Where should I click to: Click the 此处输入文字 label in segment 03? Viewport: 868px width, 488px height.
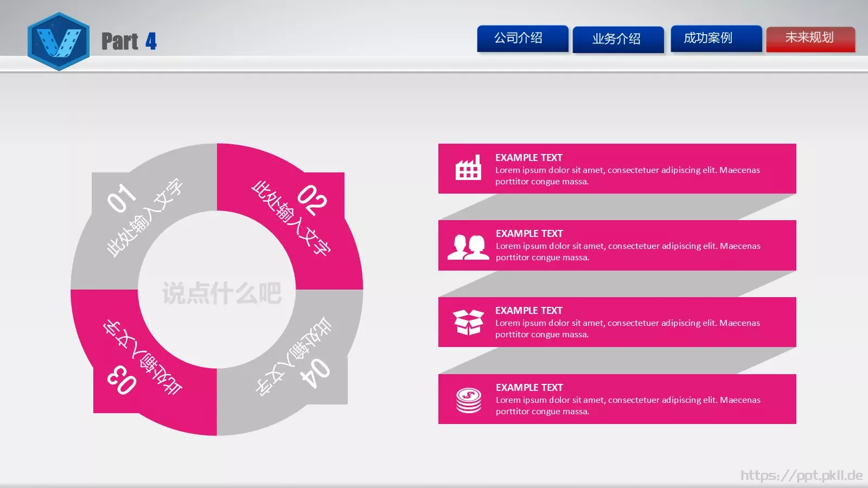143,357
